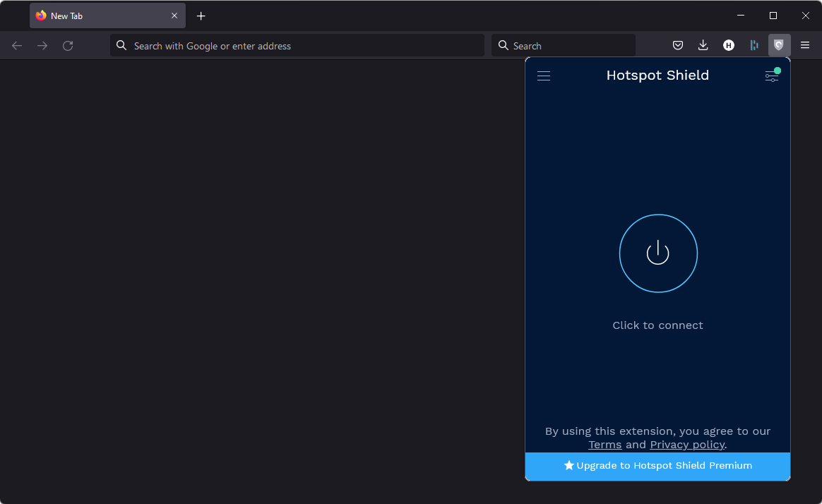Focus the toolbar Search box
The width and height of the screenshot is (822, 504).
[564, 46]
